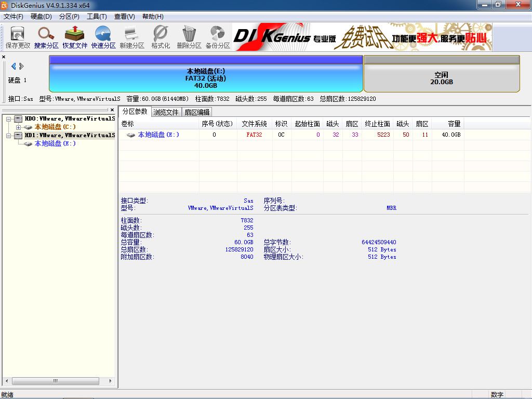This screenshot has width=532, height=399.
Task: Switch to the 扇区编辑 tab
Action: click(x=197, y=112)
